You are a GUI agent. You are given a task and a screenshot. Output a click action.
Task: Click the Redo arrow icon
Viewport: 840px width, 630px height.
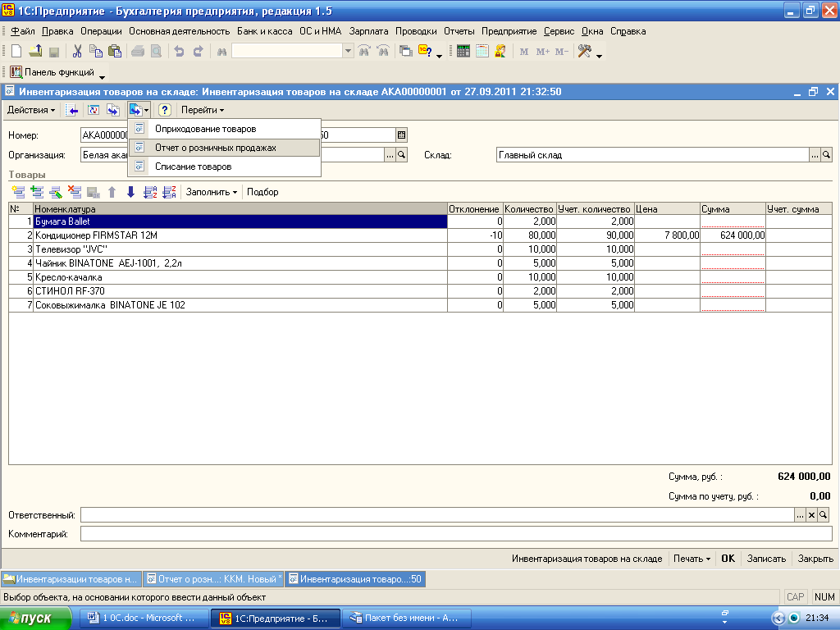coord(198,52)
